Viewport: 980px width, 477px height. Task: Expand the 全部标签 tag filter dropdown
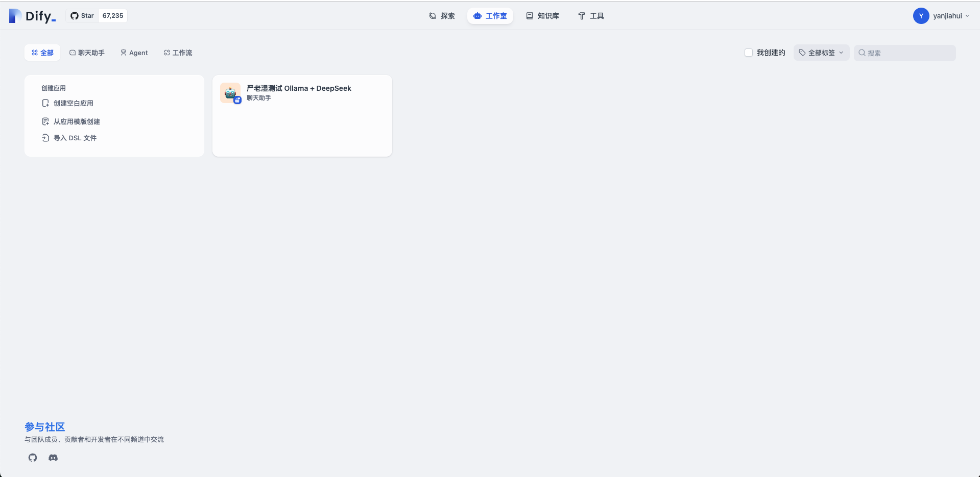(x=821, y=53)
